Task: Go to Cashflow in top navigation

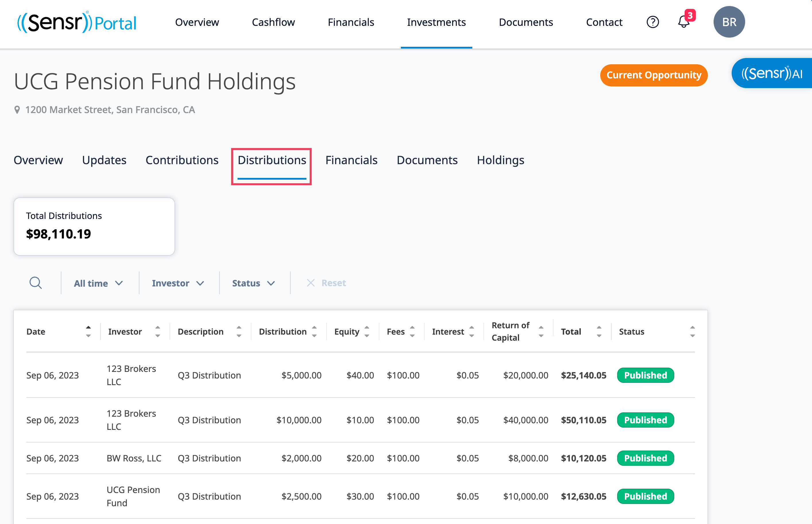Action: 273,22
